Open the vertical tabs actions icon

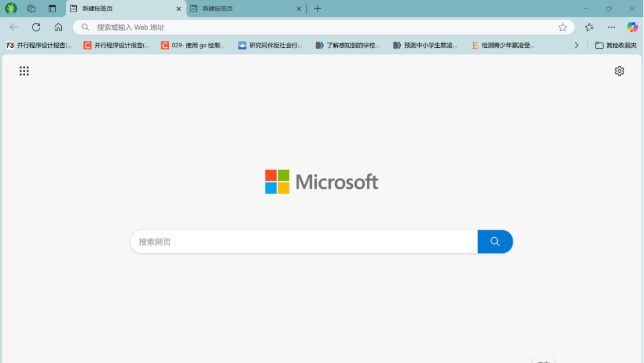52,8
